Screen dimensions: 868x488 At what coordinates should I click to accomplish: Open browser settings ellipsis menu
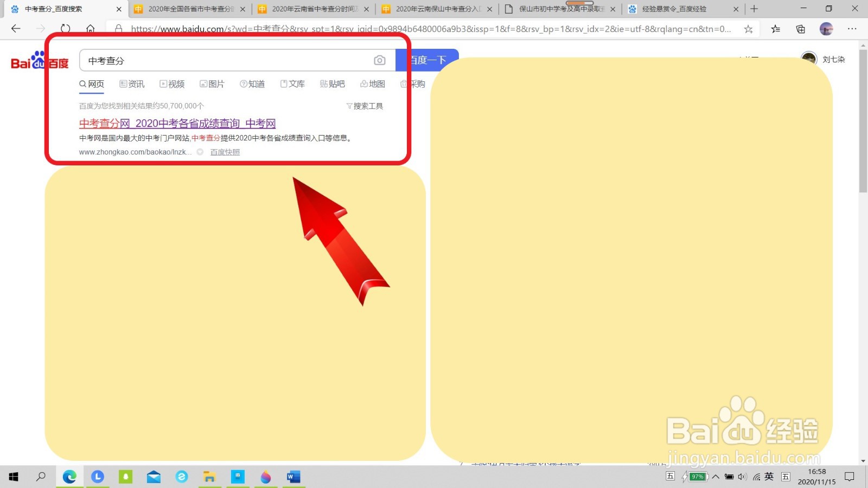pyautogui.click(x=852, y=29)
